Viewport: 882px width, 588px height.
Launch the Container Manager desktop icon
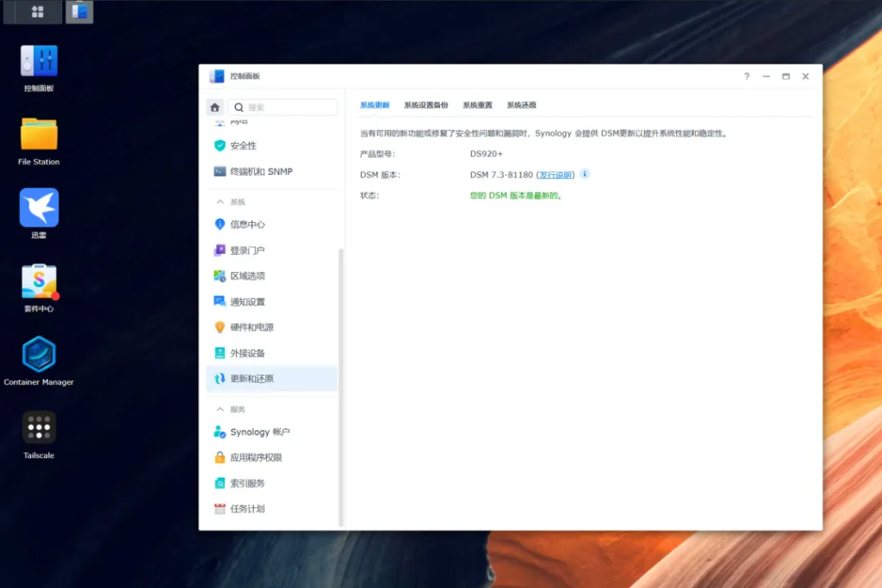coord(39,355)
